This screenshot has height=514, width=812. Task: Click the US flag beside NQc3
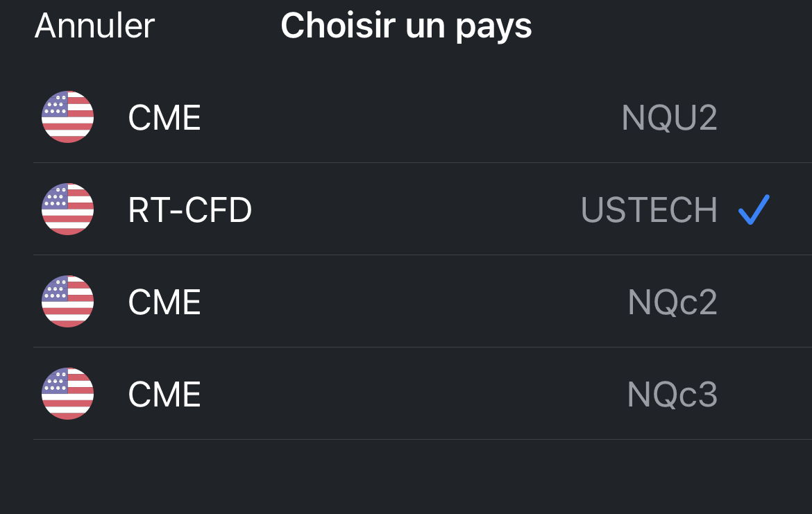67,394
